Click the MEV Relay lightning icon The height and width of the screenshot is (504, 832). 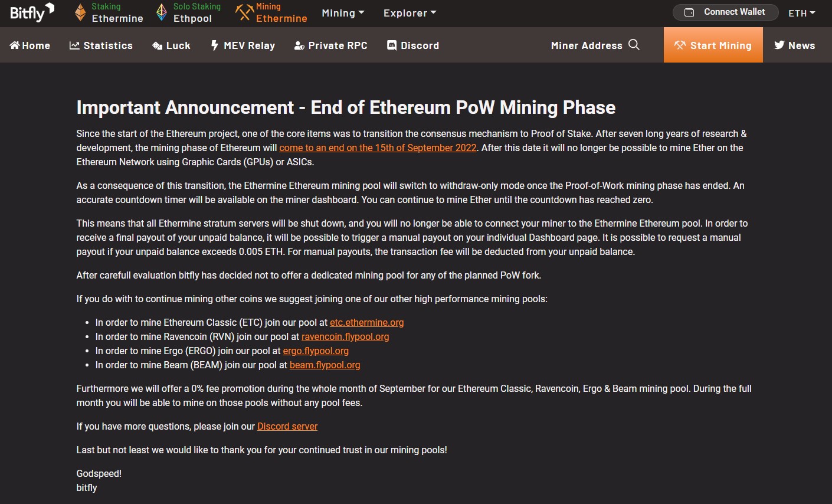coord(215,45)
